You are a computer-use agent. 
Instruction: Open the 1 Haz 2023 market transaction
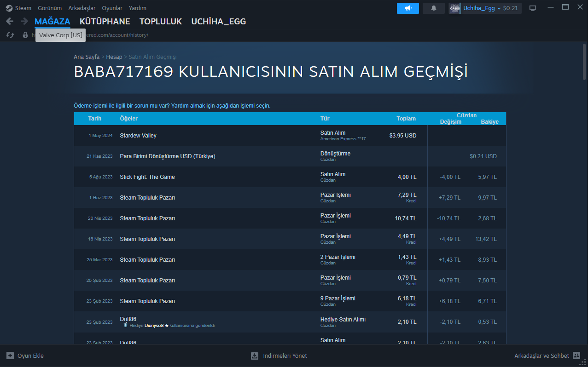coord(290,198)
